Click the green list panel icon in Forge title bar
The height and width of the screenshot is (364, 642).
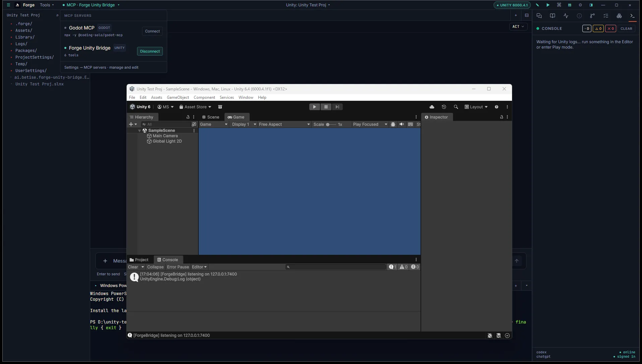coord(569,5)
